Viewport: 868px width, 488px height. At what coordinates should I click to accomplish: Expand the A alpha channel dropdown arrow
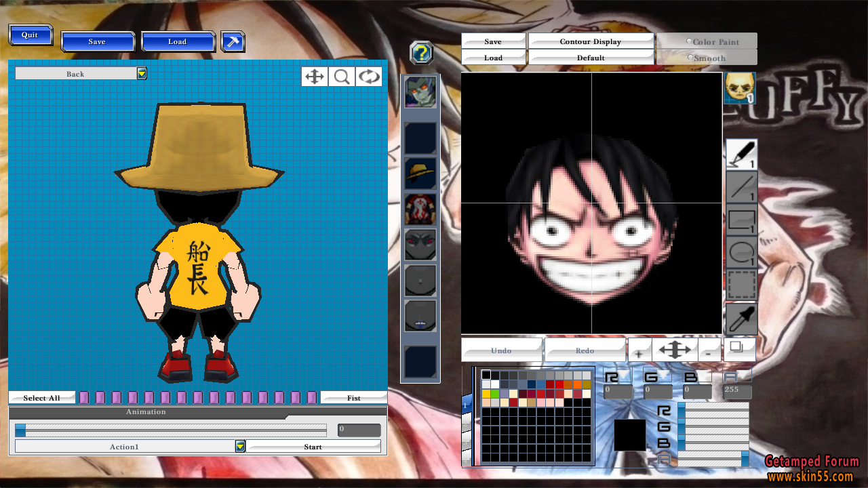click(743, 374)
